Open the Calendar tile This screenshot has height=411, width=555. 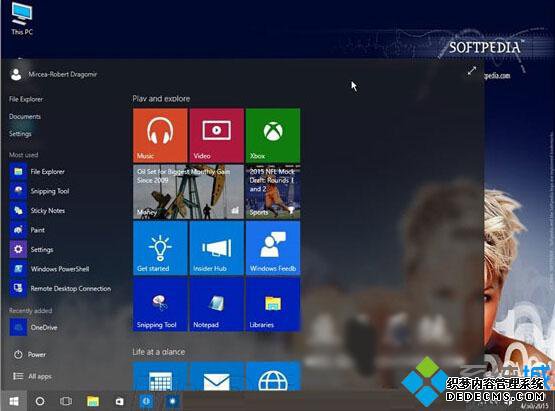[160, 376]
